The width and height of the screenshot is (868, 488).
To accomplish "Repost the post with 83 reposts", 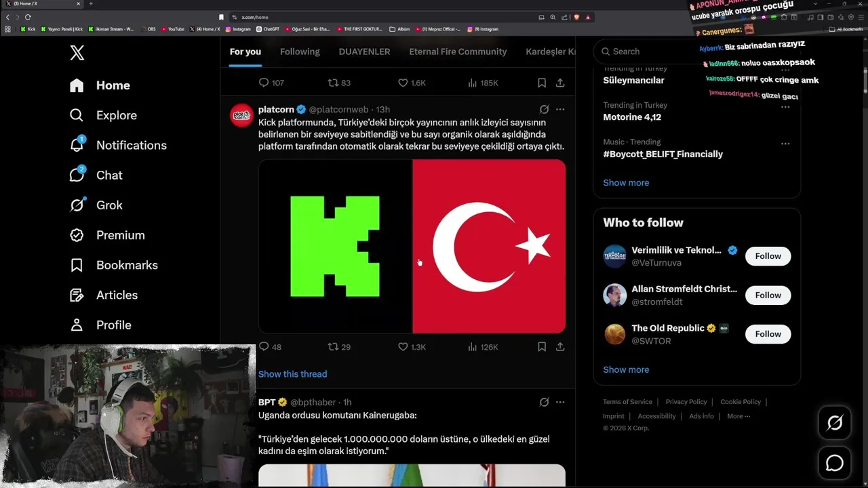I will [x=339, y=83].
